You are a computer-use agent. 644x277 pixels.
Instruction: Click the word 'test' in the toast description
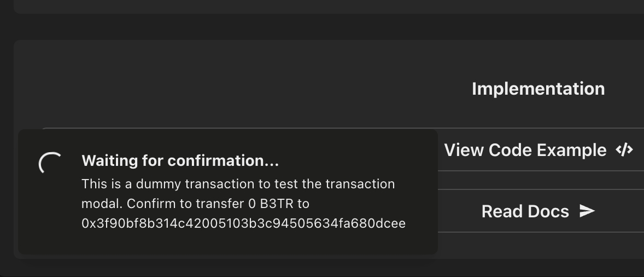[x=293, y=184]
